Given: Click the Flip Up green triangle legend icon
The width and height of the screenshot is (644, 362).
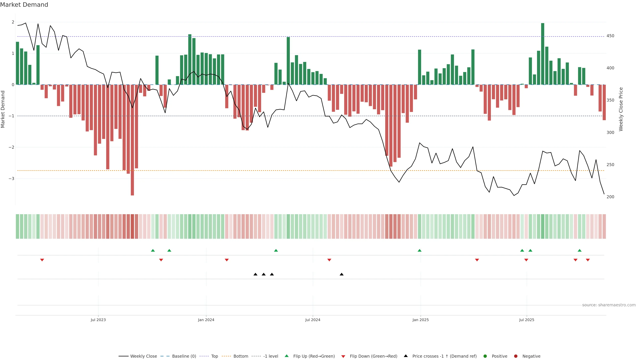Looking at the screenshot, I should coord(287,356).
